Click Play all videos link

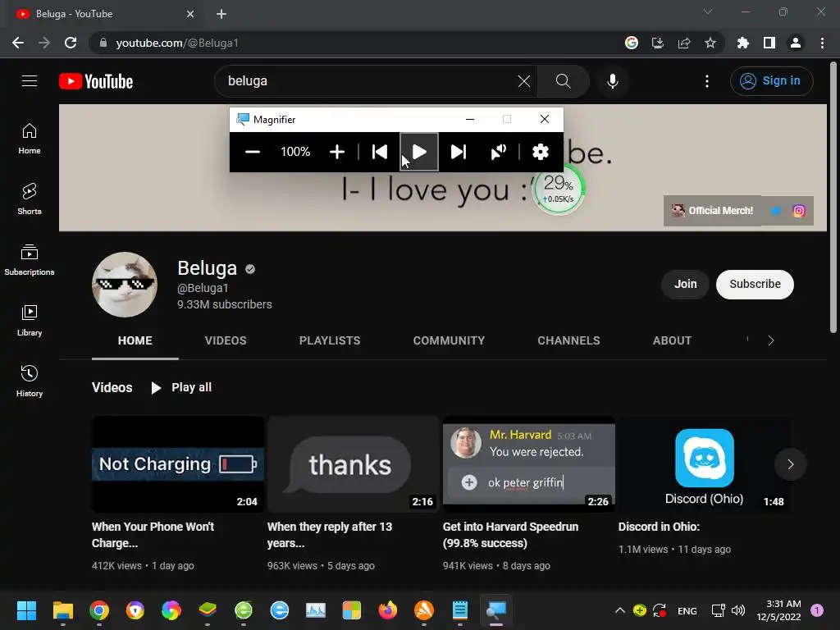coord(181,387)
